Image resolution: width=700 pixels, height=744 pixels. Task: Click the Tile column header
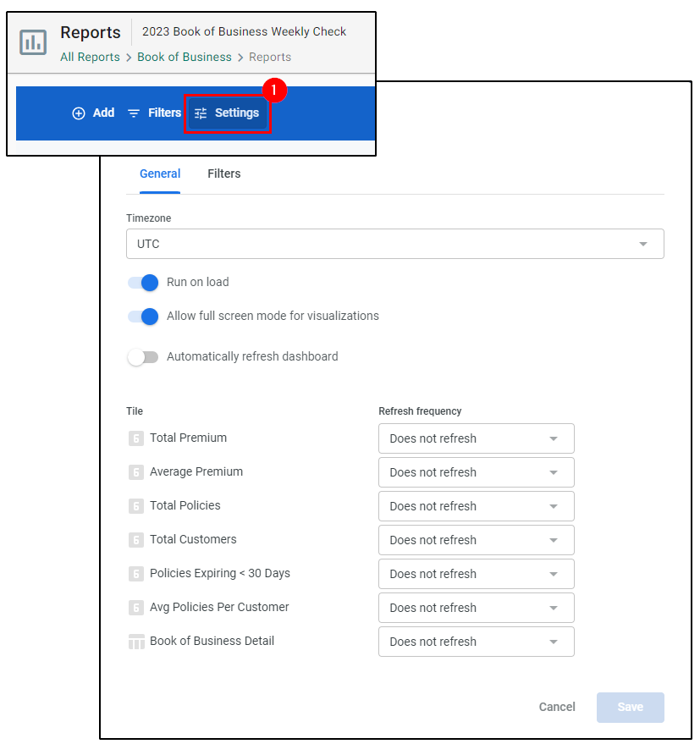[x=135, y=411]
